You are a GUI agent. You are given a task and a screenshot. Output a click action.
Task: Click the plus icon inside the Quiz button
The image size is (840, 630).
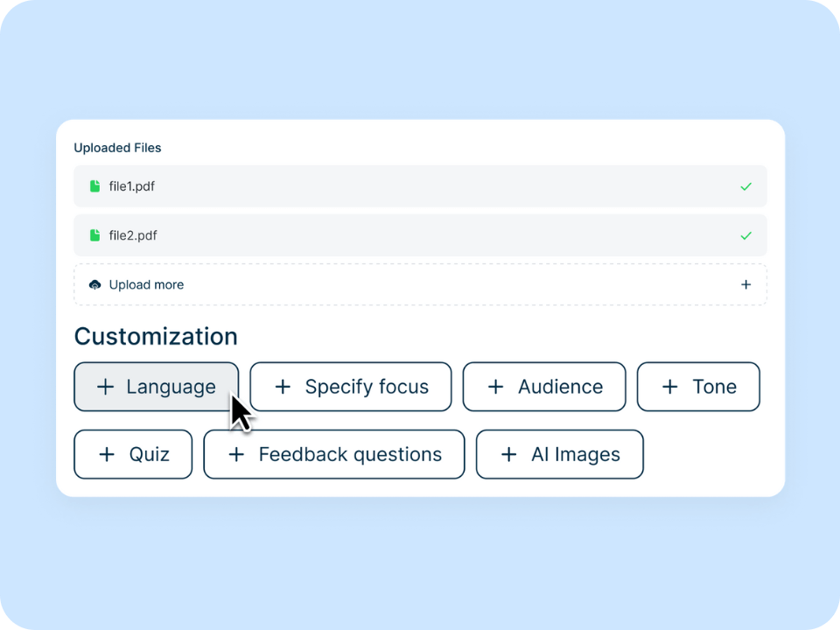pyautogui.click(x=107, y=454)
